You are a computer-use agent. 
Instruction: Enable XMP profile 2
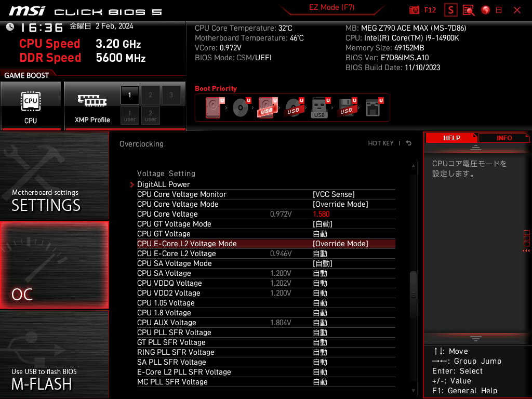(x=150, y=95)
